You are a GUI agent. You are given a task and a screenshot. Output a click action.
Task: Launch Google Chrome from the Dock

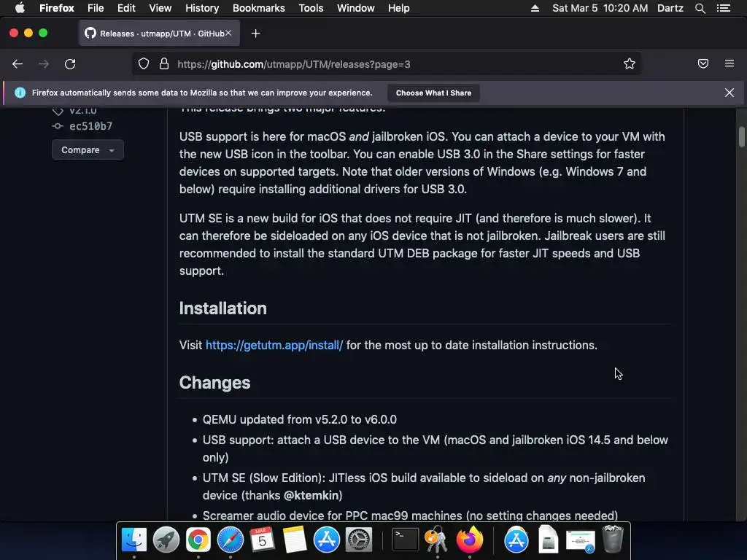198,540
